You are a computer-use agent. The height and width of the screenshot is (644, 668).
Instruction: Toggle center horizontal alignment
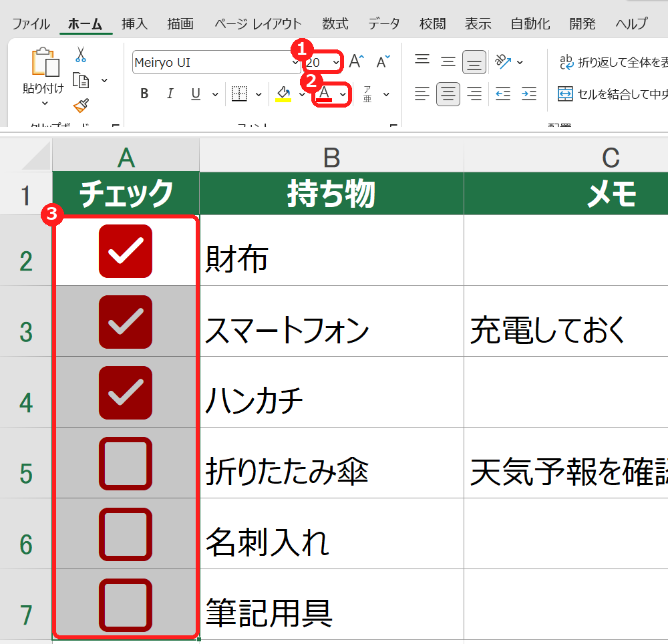(448, 94)
